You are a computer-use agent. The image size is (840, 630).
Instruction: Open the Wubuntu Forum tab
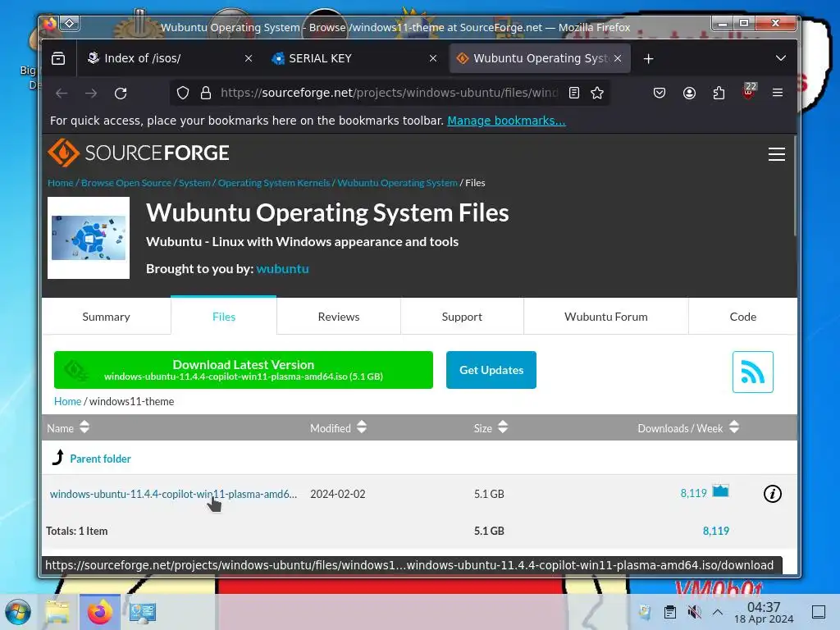[x=606, y=317]
